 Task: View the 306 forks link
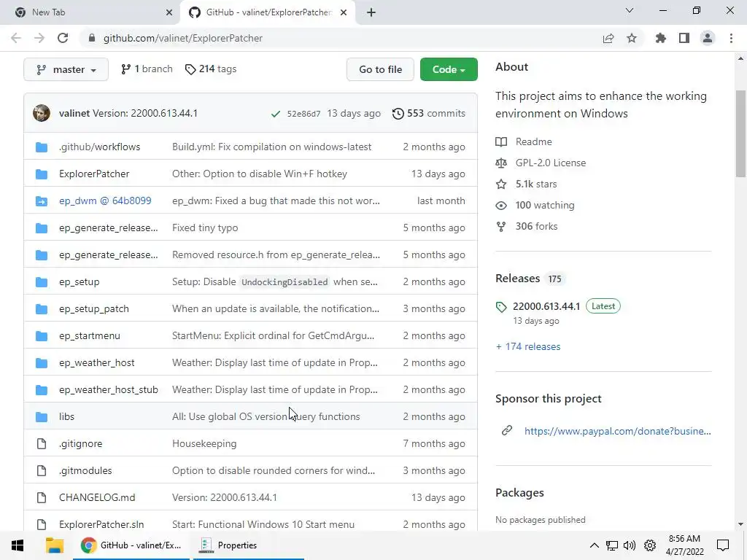coord(527,226)
